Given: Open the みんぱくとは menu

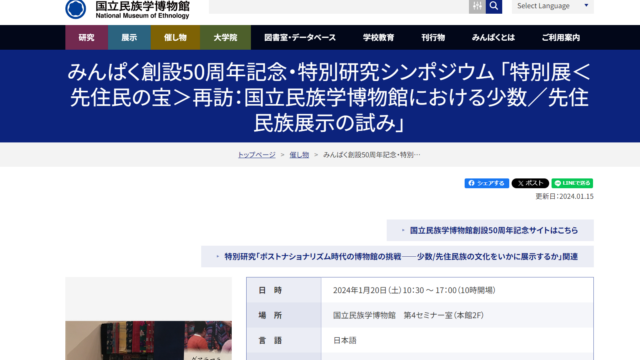Looking at the screenshot, I should click(493, 38).
